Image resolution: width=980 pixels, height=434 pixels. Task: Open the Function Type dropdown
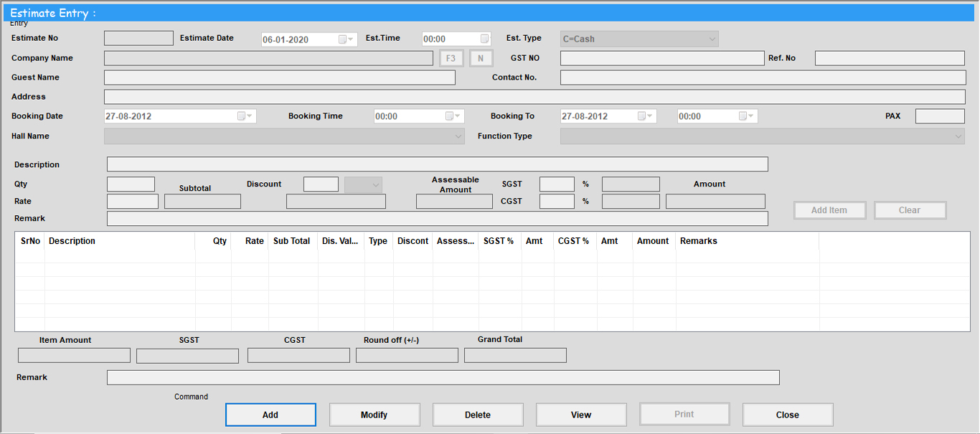pyautogui.click(x=958, y=136)
